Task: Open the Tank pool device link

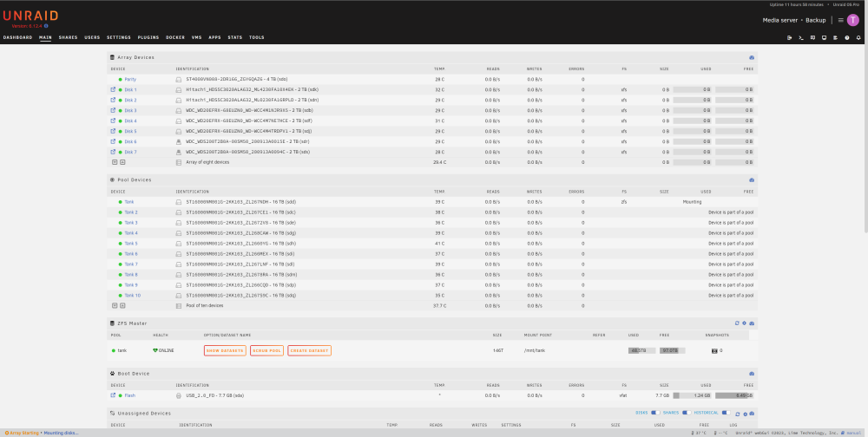Action: point(129,202)
